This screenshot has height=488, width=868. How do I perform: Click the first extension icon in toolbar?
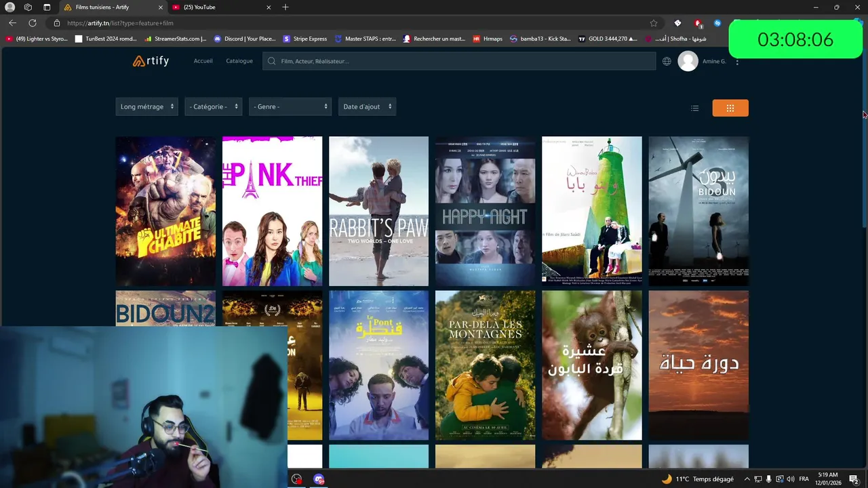(x=677, y=23)
